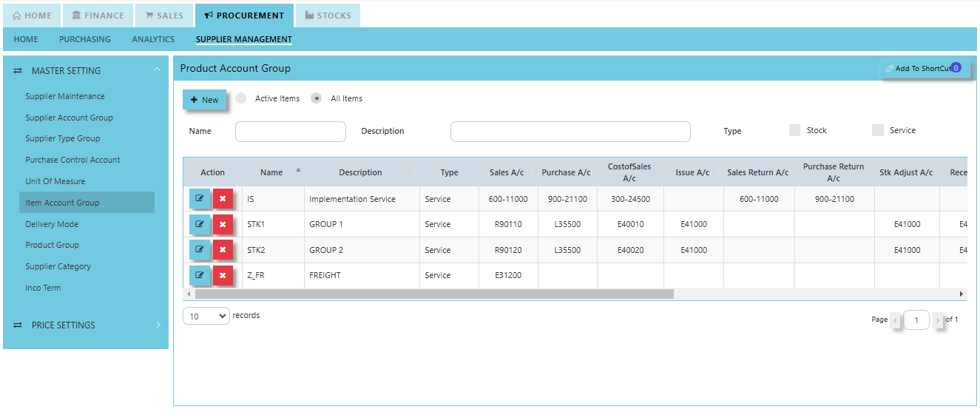
Task: Edit the IS row entry
Action: pos(200,199)
